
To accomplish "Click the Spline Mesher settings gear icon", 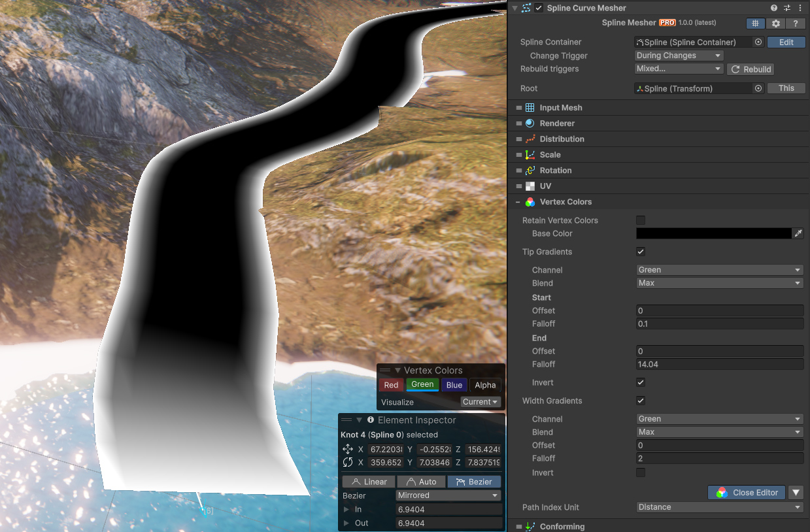I will tap(776, 23).
